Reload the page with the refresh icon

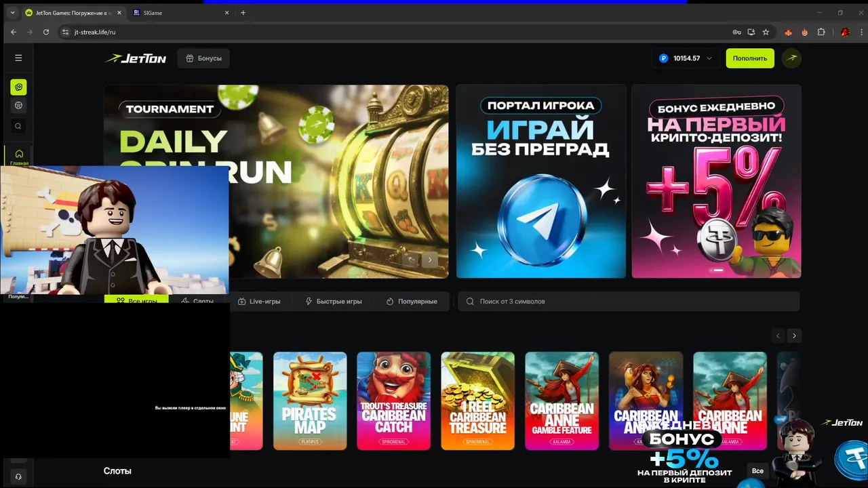point(46,32)
